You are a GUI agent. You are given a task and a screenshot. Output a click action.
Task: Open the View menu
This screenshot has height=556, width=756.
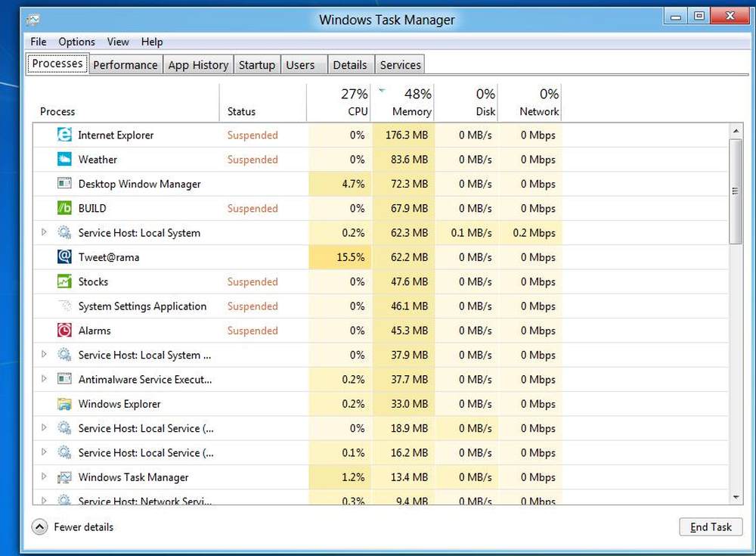(x=118, y=42)
